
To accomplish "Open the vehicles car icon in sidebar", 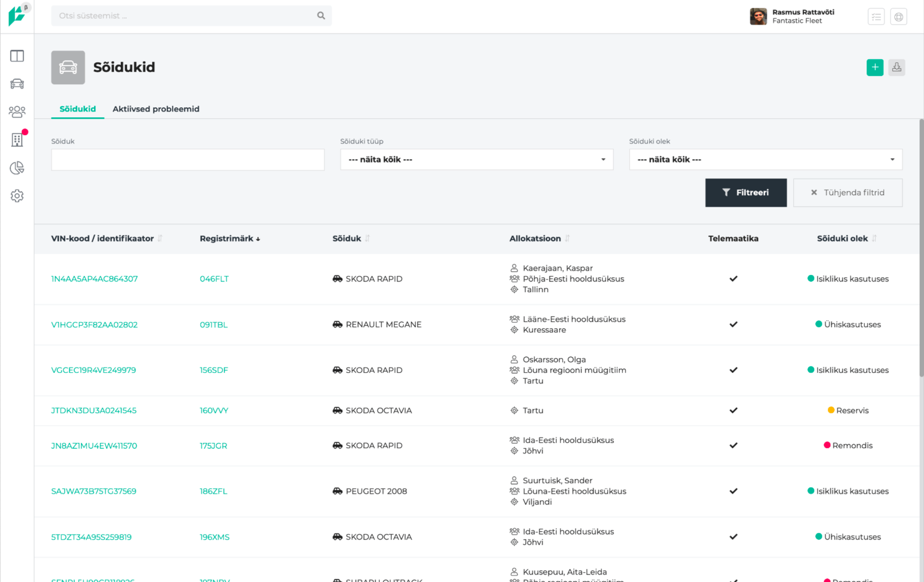I will [17, 84].
